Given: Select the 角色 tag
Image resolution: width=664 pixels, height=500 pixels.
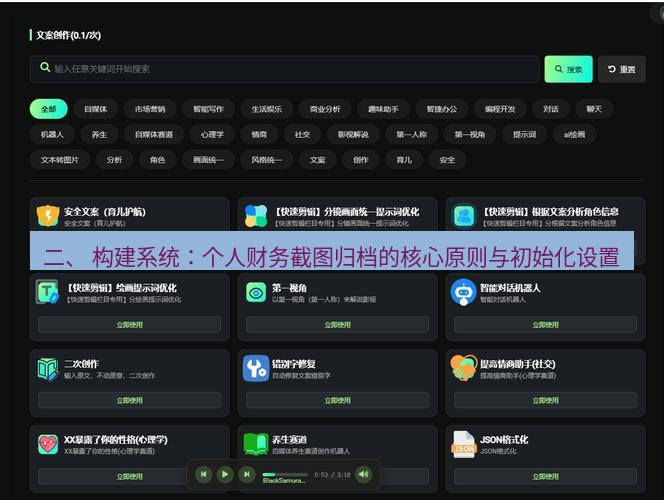Looking at the screenshot, I should click(x=158, y=160).
